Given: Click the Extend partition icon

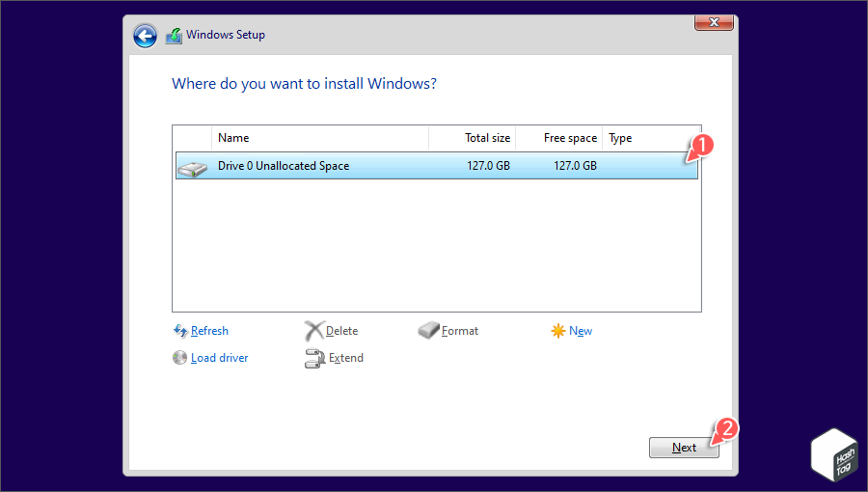Looking at the screenshot, I should (x=315, y=358).
